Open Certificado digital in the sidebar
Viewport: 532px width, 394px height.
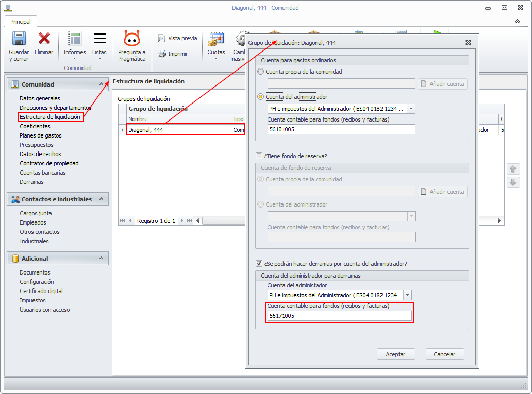click(41, 292)
